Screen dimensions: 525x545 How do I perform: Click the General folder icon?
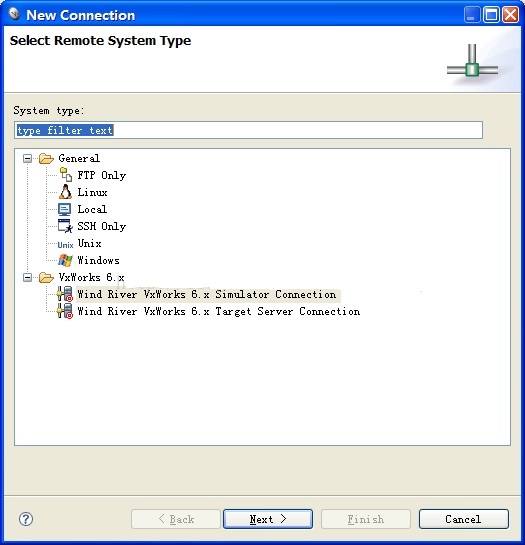(46, 158)
